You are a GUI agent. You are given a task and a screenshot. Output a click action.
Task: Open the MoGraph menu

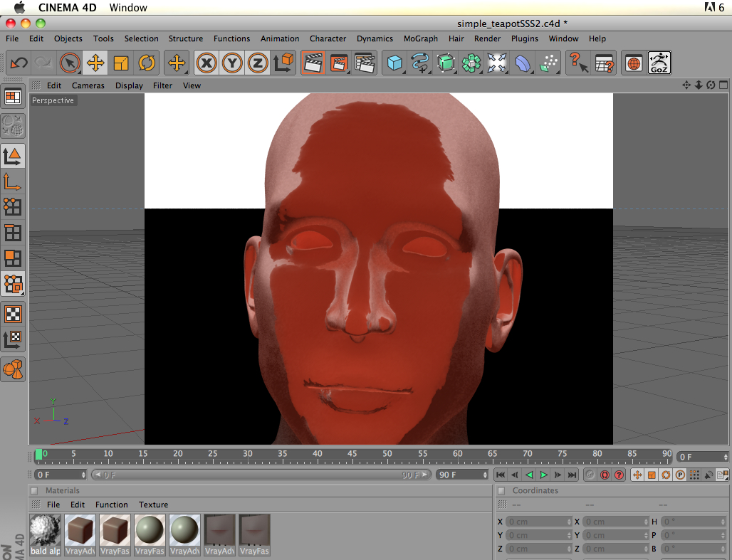point(420,38)
